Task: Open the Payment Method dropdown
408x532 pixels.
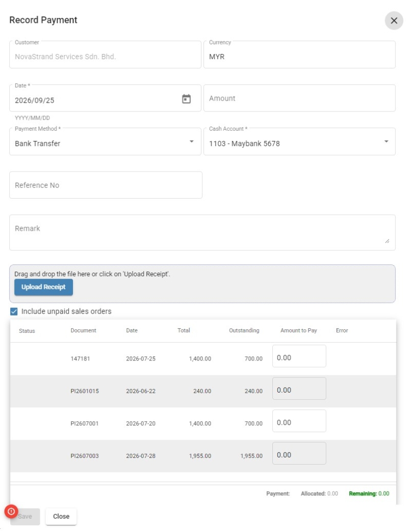Action: tap(105, 141)
